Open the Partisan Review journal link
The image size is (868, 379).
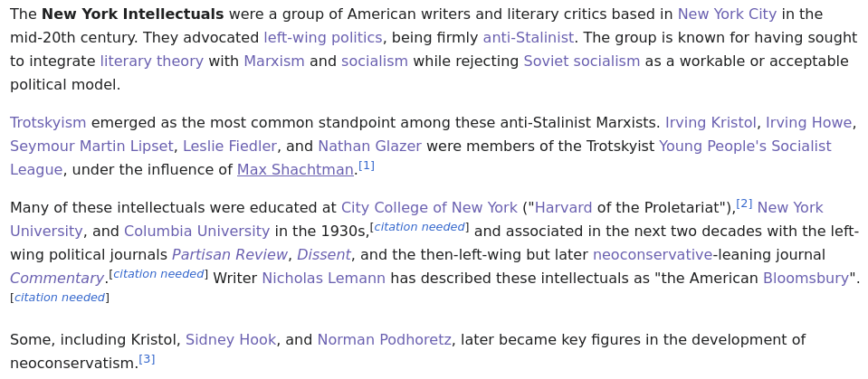[230, 255]
